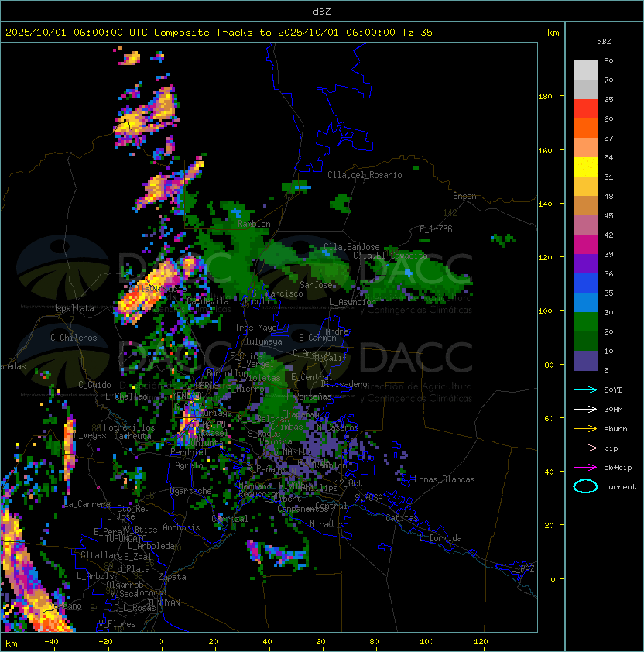Pick the purple 39–36 dBZ swatch

(585, 263)
